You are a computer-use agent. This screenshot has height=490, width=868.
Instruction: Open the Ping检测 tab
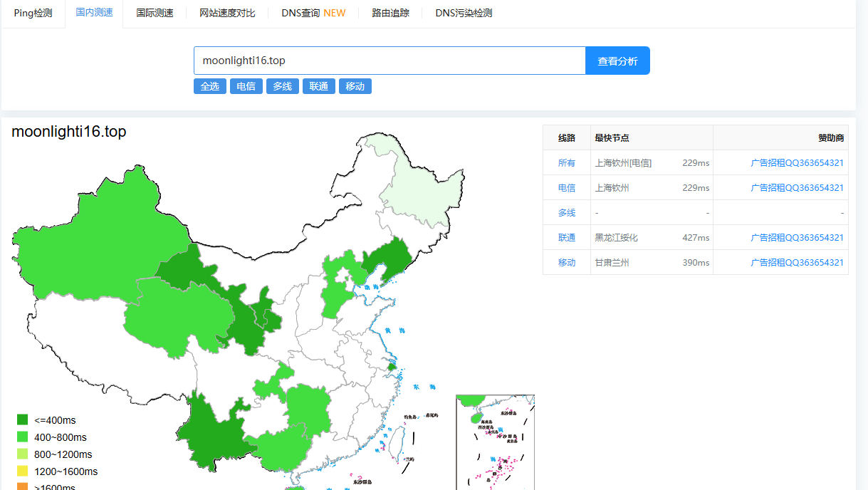[x=33, y=13]
